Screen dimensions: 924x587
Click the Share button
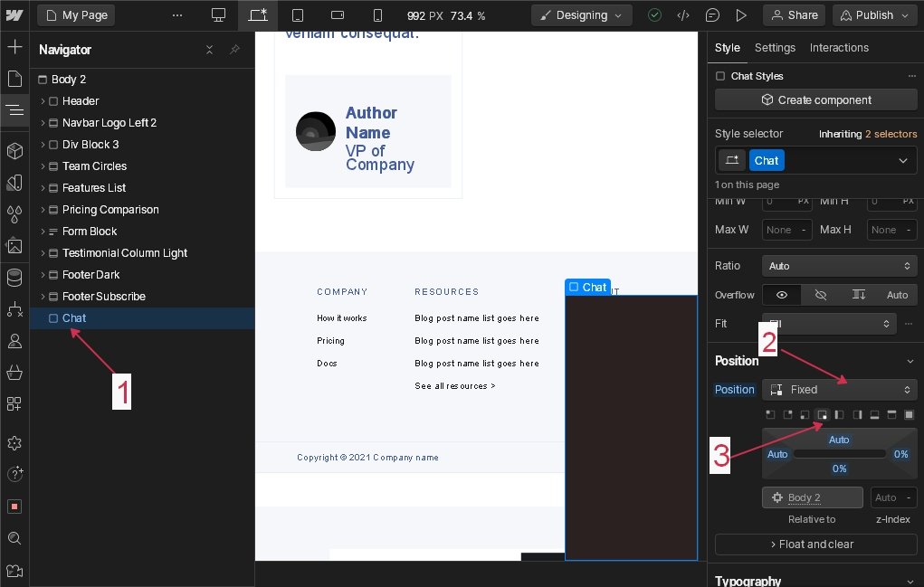click(x=794, y=15)
